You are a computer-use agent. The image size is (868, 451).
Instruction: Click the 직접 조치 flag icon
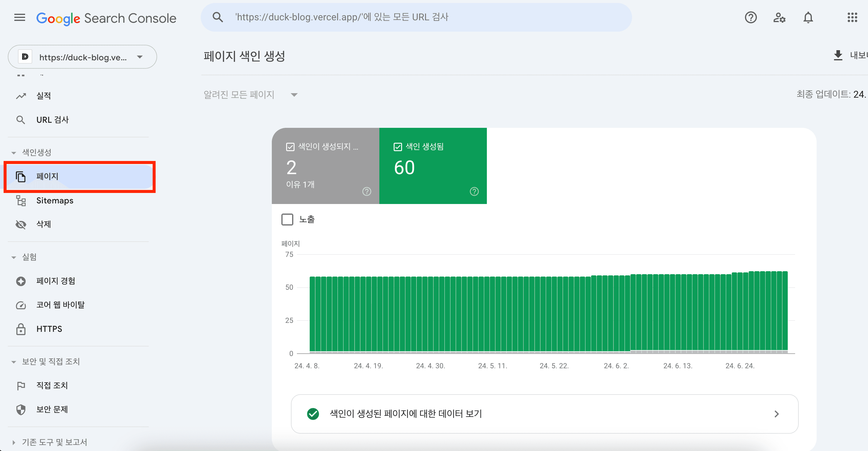[21, 385]
